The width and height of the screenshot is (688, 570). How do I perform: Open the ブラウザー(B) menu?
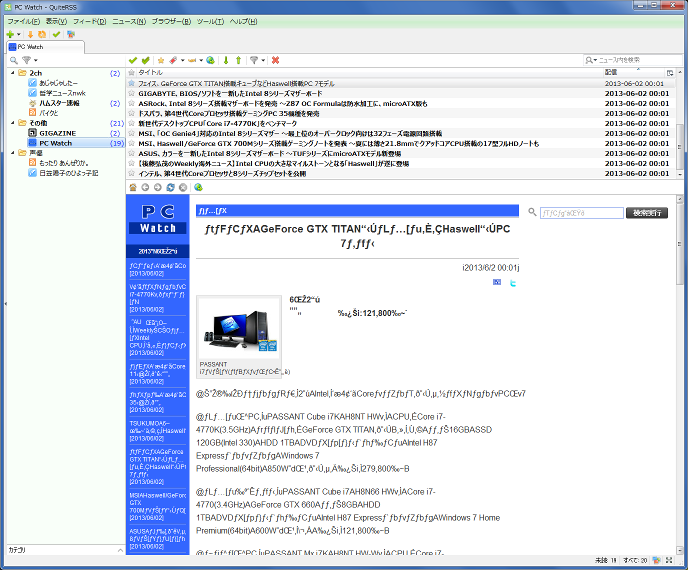[171, 21]
